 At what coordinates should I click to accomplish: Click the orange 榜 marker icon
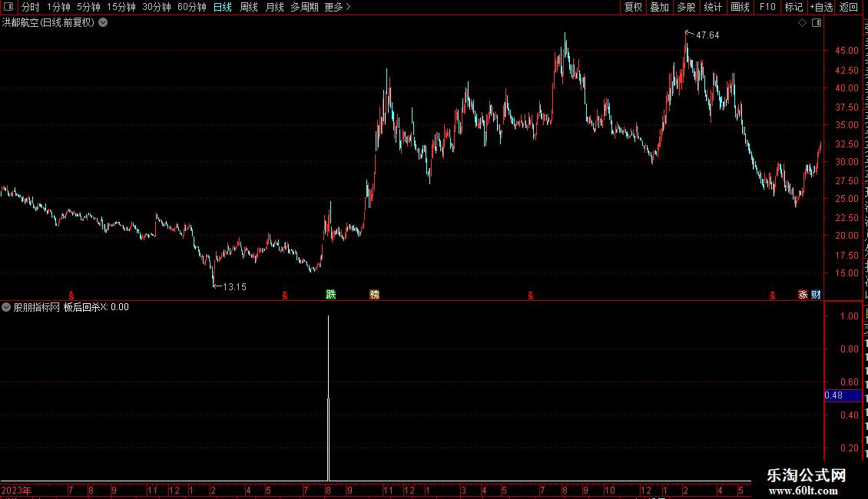375,294
